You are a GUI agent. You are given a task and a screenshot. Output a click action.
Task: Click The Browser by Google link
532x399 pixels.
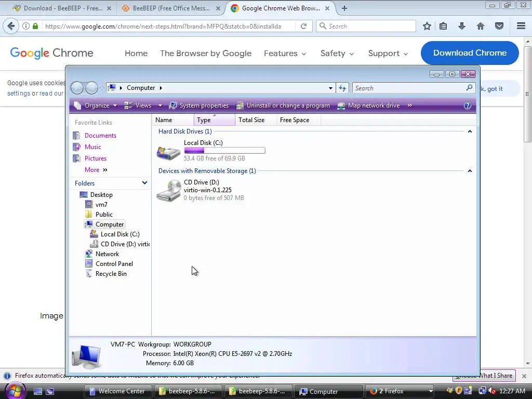(x=206, y=54)
